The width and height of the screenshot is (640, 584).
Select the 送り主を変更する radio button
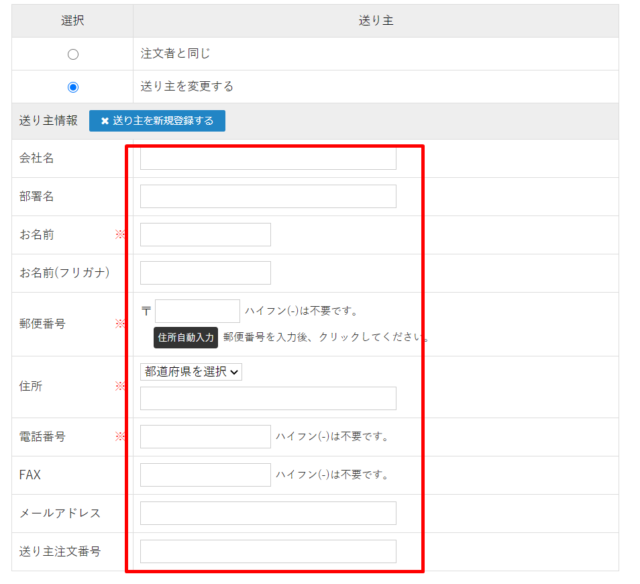coord(73,87)
